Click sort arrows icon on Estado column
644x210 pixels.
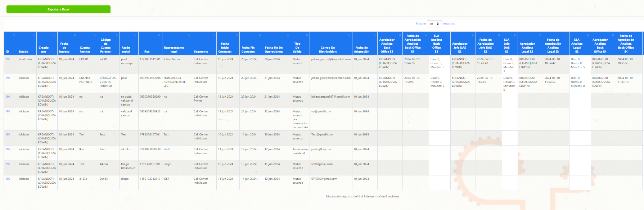[x=33, y=35]
